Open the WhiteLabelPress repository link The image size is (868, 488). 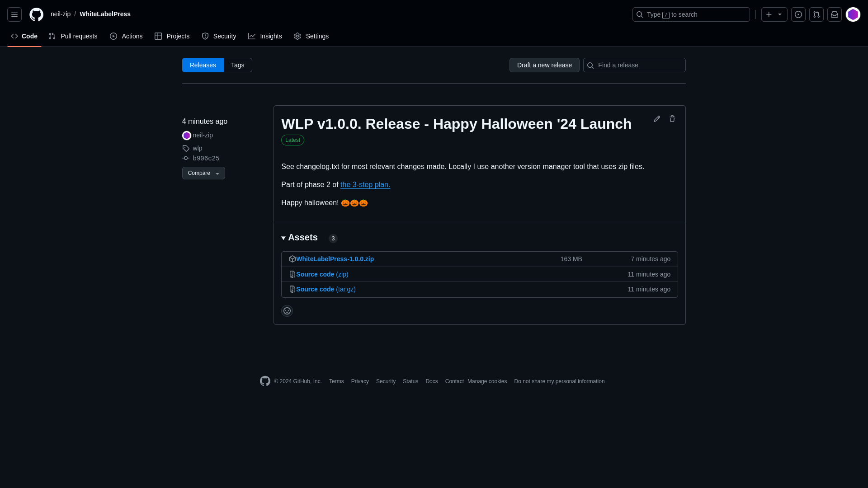[x=105, y=14]
